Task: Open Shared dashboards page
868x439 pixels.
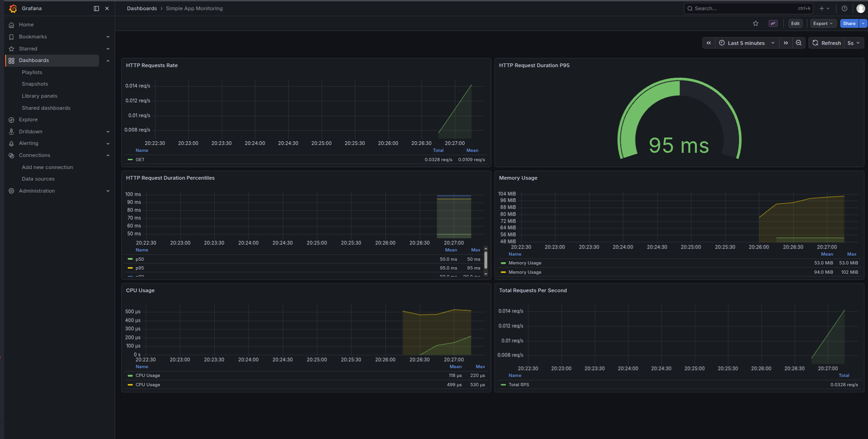Action: pos(46,108)
